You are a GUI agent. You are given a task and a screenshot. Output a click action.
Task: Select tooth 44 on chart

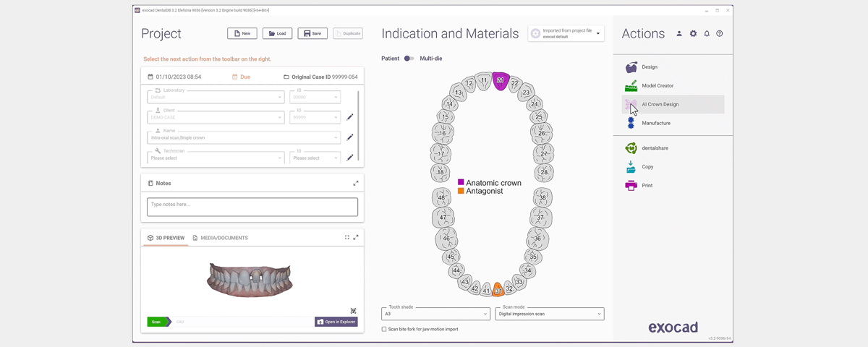[456, 270]
